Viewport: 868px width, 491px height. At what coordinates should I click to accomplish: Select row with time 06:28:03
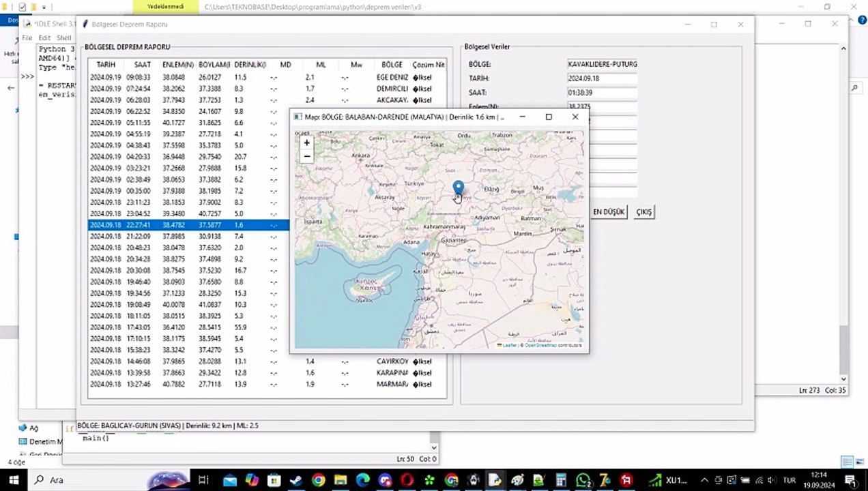pos(267,100)
